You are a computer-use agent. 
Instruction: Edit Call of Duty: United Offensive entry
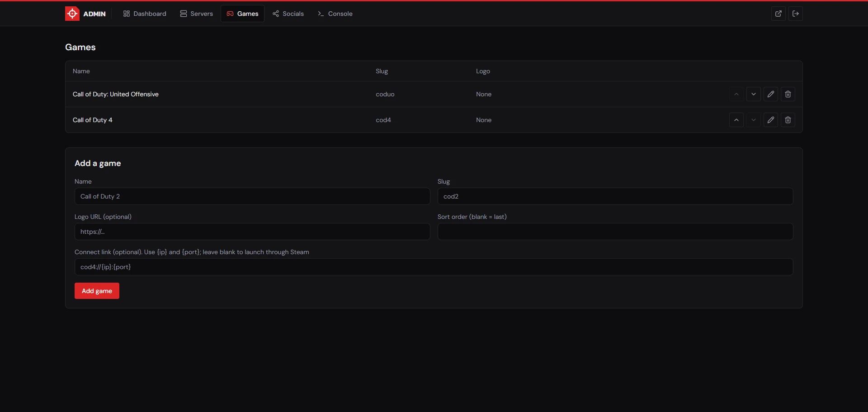pyautogui.click(x=771, y=94)
